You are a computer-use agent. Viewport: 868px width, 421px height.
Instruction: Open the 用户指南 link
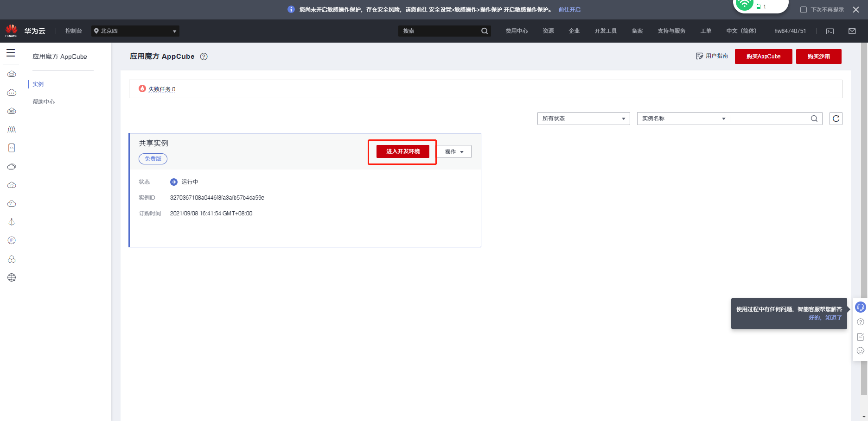pos(712,56)
